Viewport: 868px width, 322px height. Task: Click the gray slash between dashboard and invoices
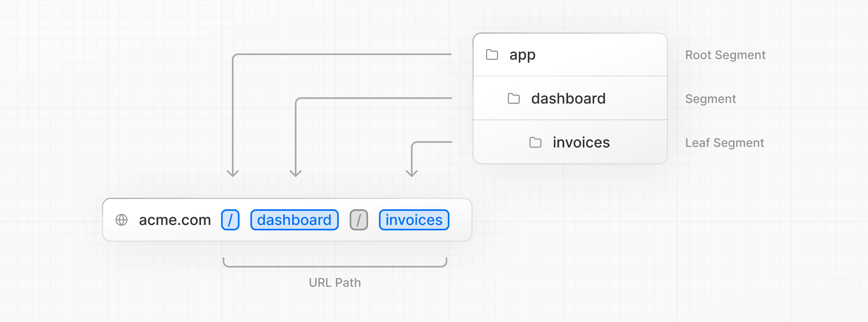pyautogui.click(x=358, y=219)
